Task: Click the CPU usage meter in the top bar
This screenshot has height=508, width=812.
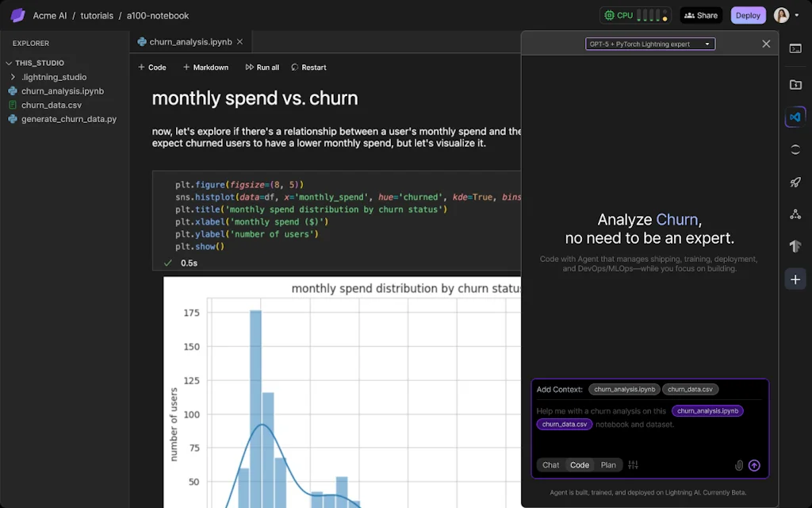Action: click(x=634, y=14)
